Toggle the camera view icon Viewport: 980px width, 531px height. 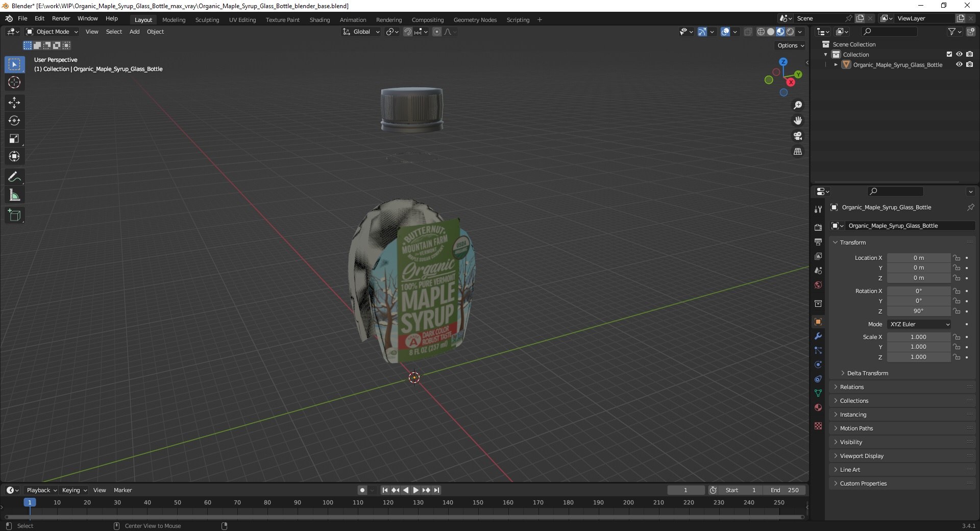click(x=798, y=136)
